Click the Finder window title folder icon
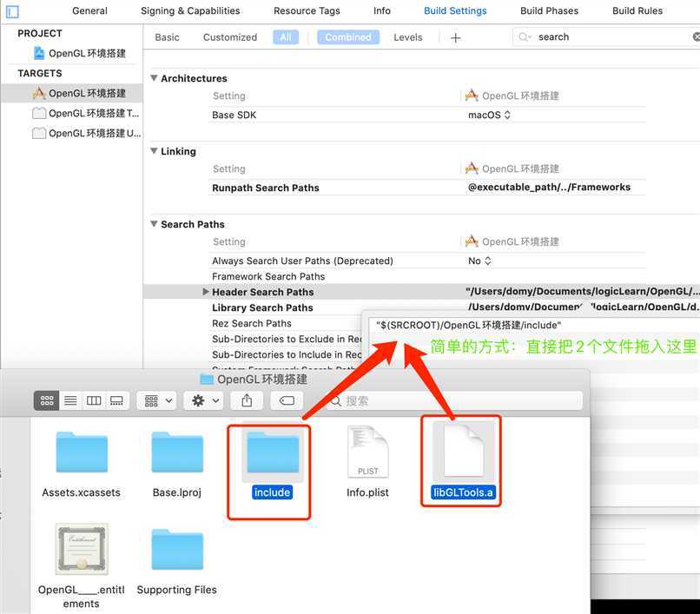Image resolution: width=700 pixels, height=614 pixels. pyautogui.click(x=206, y=380)
